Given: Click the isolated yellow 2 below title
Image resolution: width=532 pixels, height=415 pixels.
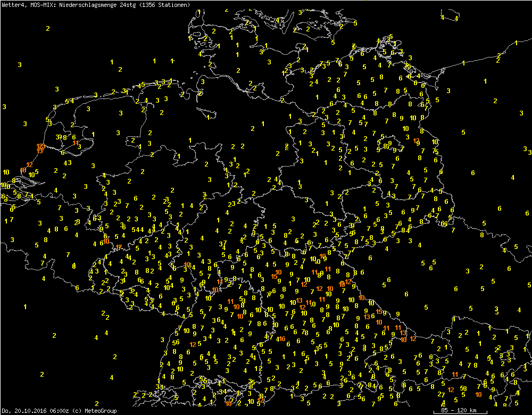Looking at the screenshot, I should pyautogui.click(x=48, y=28).
